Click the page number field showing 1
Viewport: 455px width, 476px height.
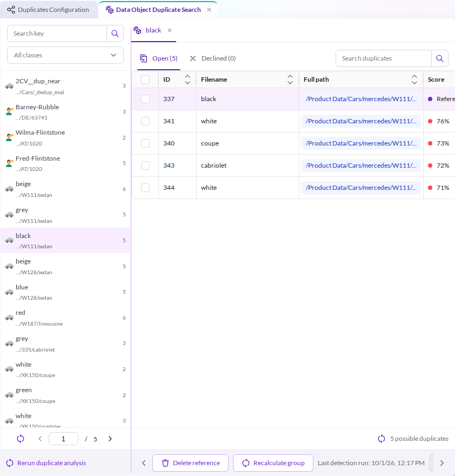click(63, 439)
